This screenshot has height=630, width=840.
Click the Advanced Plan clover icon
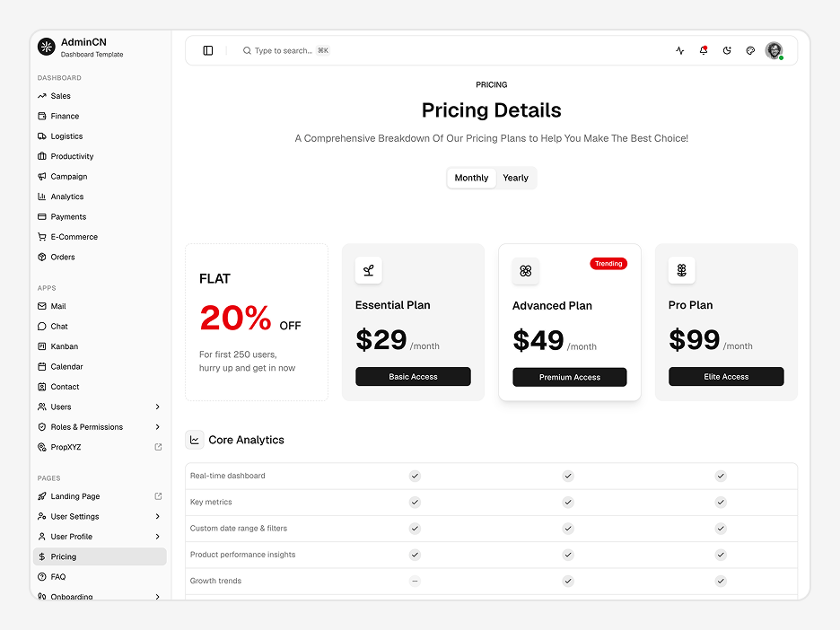pos(526,270)
